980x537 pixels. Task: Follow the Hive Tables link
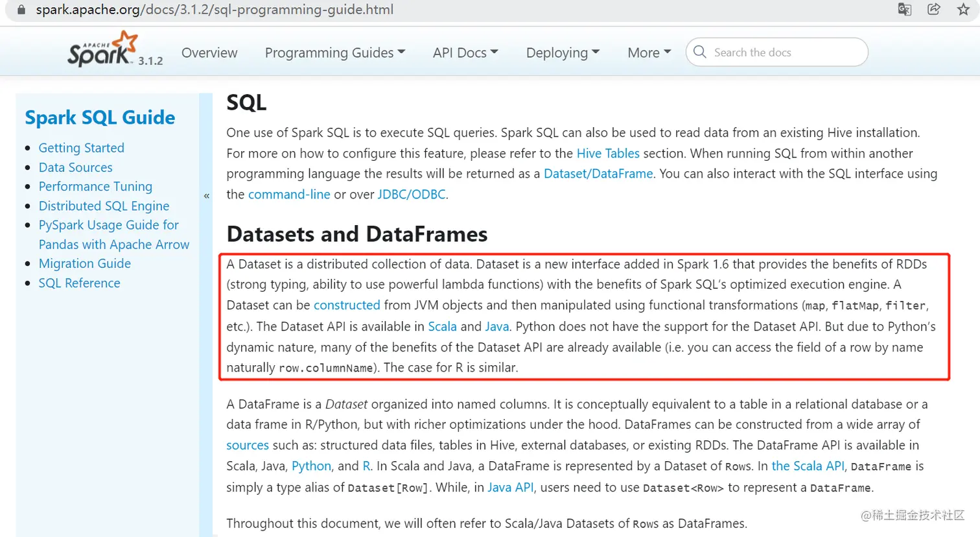[608, 153]
